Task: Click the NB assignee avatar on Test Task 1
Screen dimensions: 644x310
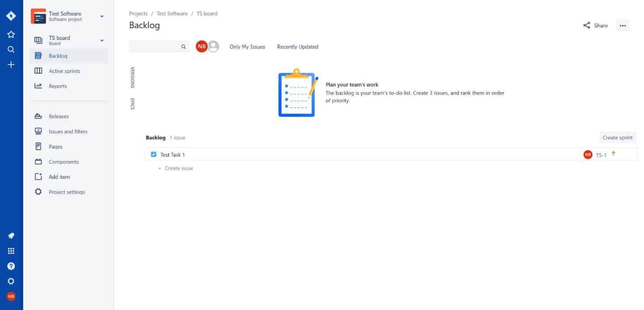Action: click(588, 154)
